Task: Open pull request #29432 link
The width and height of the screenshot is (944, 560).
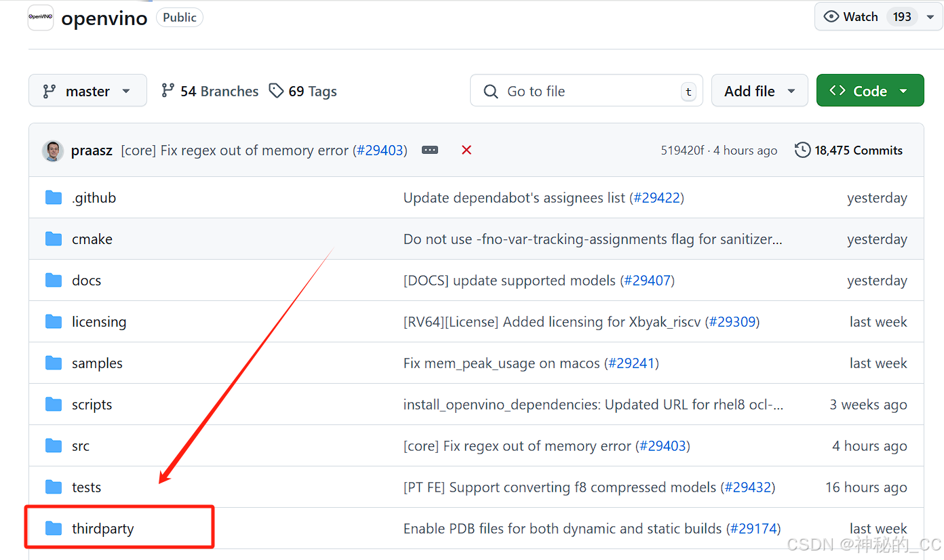Action: (x=748, y=487)
